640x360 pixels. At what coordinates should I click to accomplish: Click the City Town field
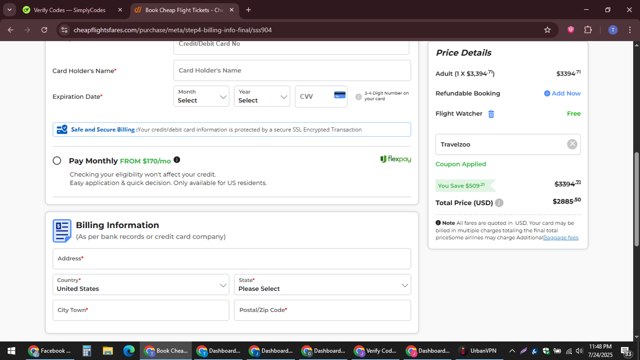(x=141, y=310)
